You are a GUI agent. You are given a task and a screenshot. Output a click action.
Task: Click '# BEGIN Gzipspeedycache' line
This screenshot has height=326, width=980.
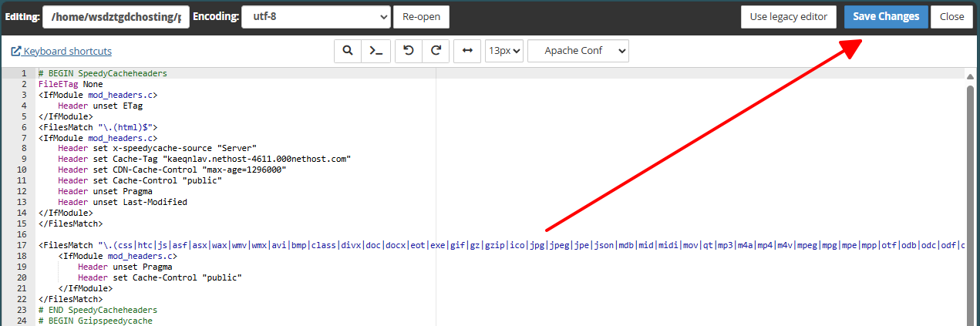click(96, 321)
